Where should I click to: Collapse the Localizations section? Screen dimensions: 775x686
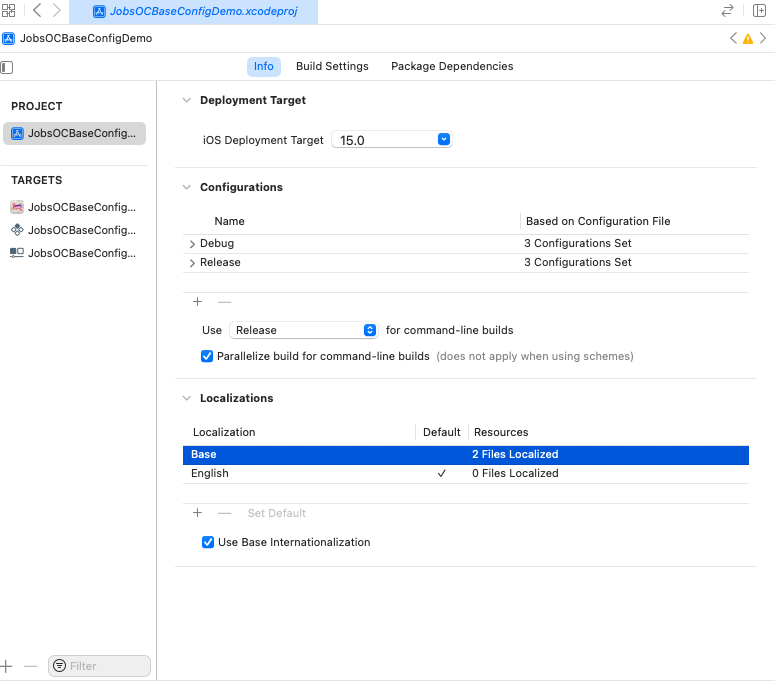[x=187, y=398]
